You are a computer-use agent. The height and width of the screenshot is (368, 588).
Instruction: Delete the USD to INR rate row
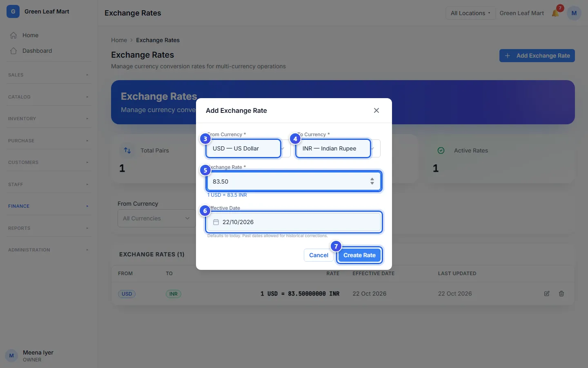click(561, 294)
